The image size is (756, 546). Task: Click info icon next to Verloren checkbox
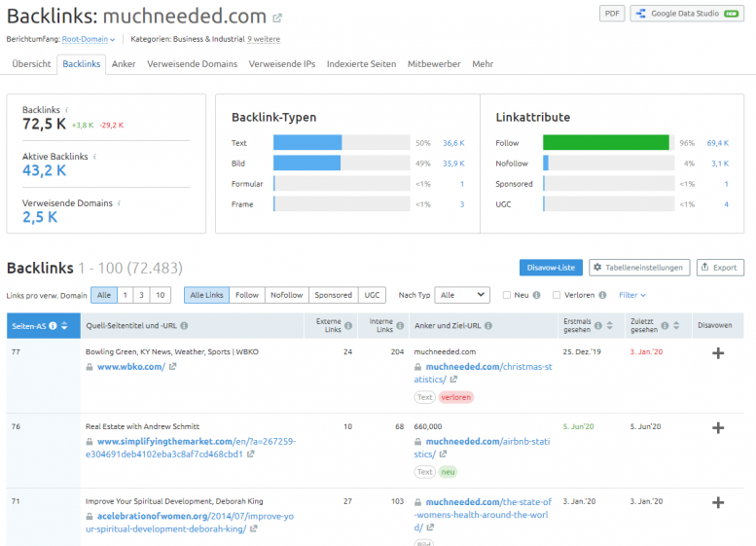coord(602,295)
